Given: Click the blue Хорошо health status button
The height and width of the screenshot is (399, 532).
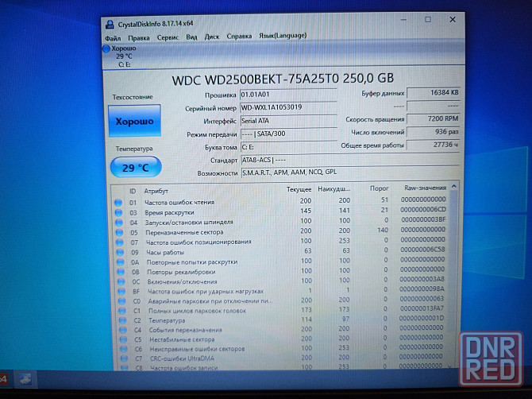Looking at the screenshot, I should point(134,121).
